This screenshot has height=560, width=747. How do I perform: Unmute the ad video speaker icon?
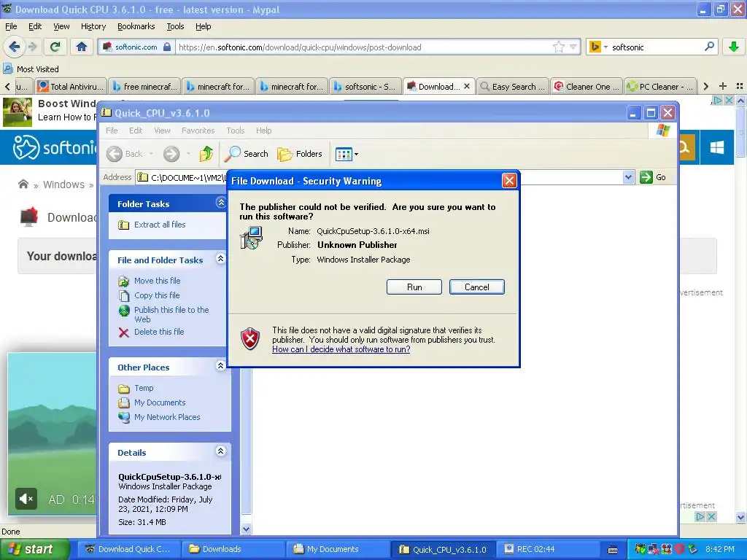[26, 499]
